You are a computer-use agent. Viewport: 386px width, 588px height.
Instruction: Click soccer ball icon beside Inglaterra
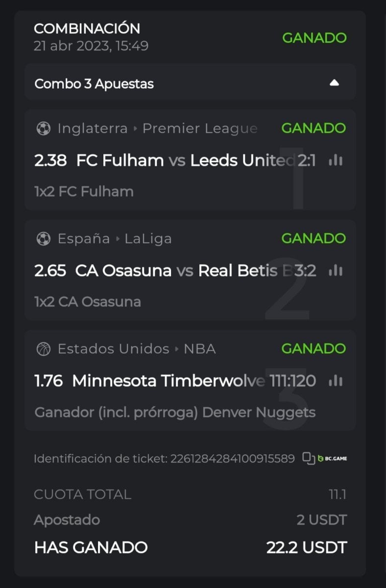tap(43, 128)
